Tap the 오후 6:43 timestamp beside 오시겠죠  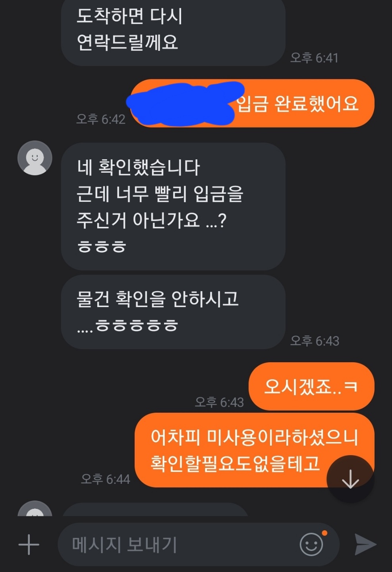(x=219, y=402)
